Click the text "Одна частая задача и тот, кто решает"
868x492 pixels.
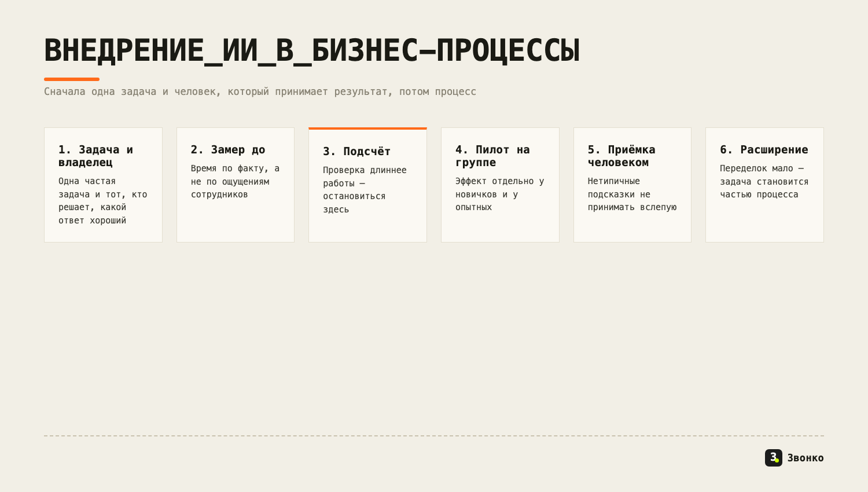click(103, 201)
